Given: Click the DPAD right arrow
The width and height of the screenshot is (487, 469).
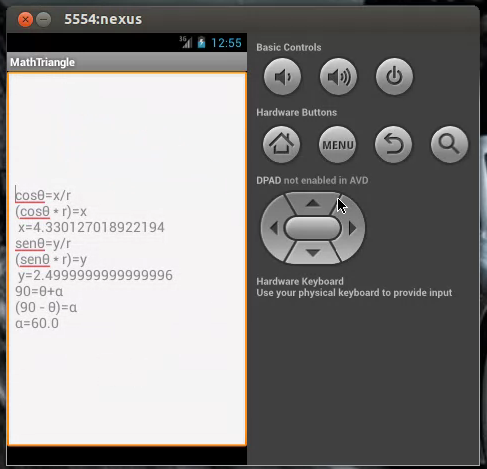Looking at the screenshot, I should pos(352,228).
